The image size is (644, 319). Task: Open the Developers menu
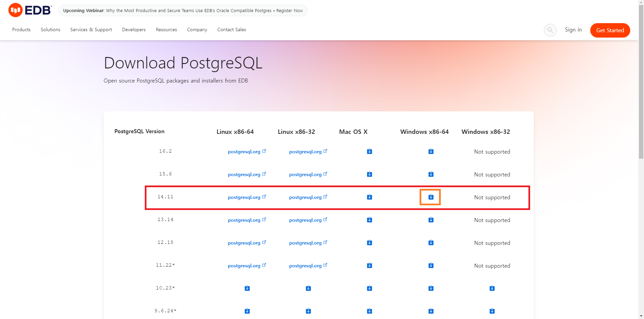[134, 30]
